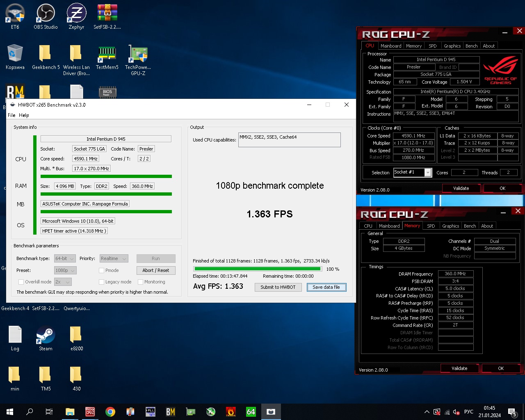The image size is (525, 420).
Task: Switch to Bench tab in upper CPU-Z window
Action: (x=471, y=46)
